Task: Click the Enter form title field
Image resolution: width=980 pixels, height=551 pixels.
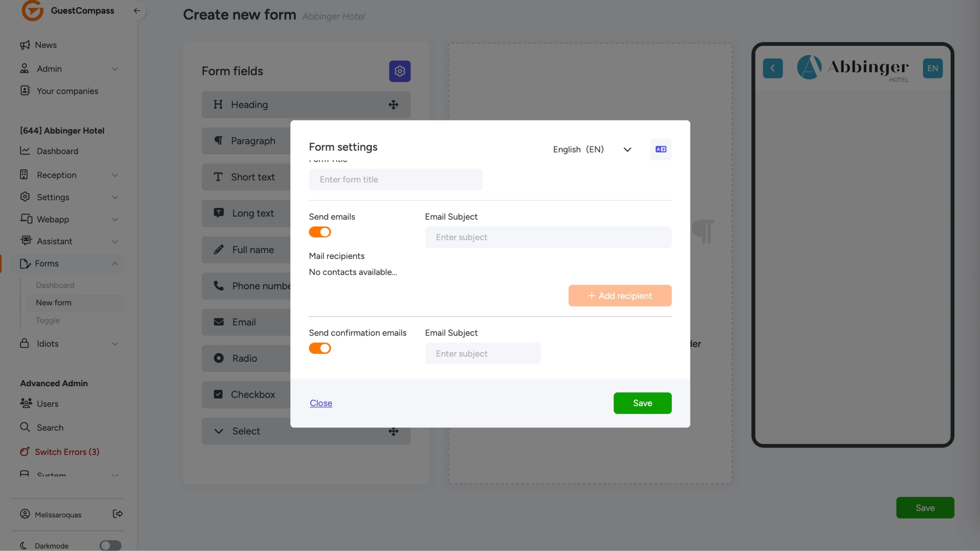Action: click(396, 179)
